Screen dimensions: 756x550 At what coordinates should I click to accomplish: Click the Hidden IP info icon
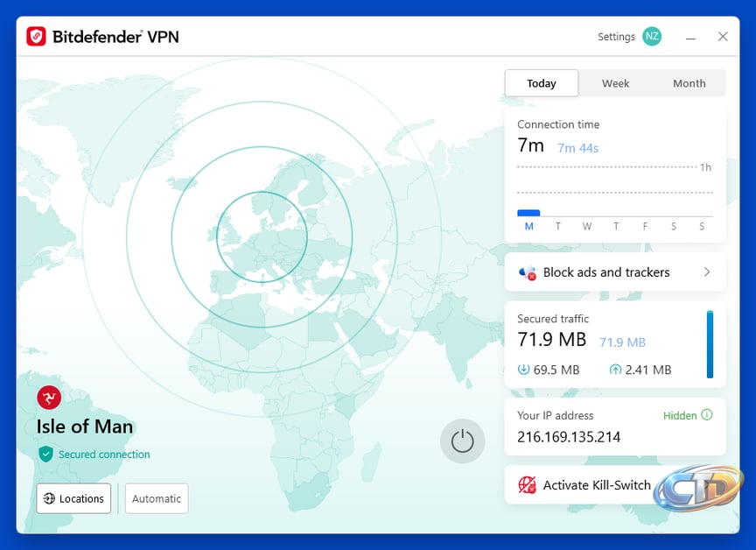707,415
